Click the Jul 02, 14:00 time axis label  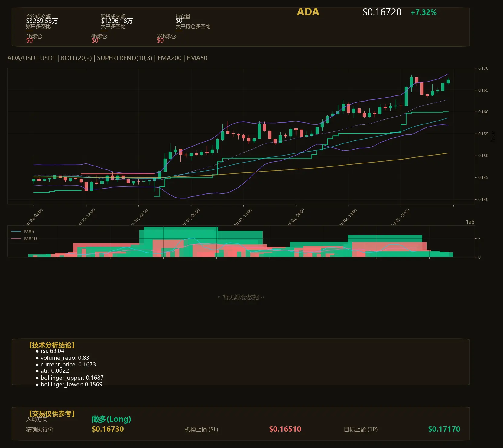coord(348,217)
